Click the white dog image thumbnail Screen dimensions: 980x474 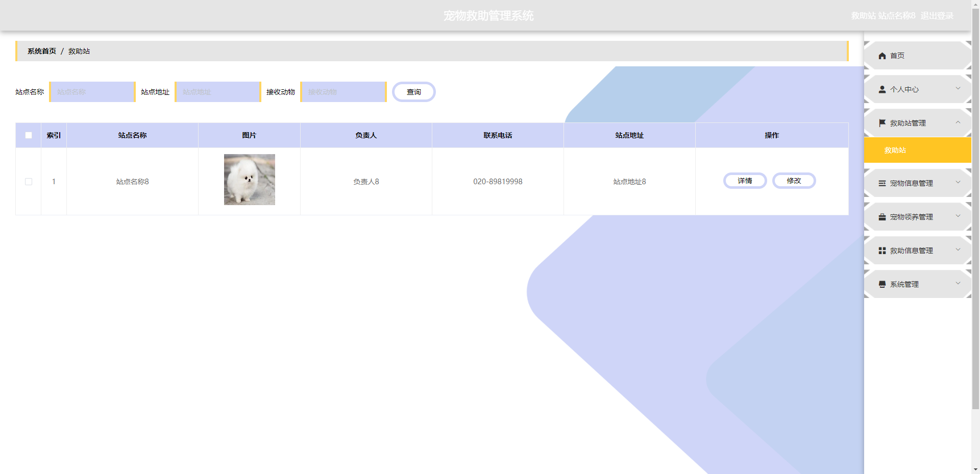249,180
